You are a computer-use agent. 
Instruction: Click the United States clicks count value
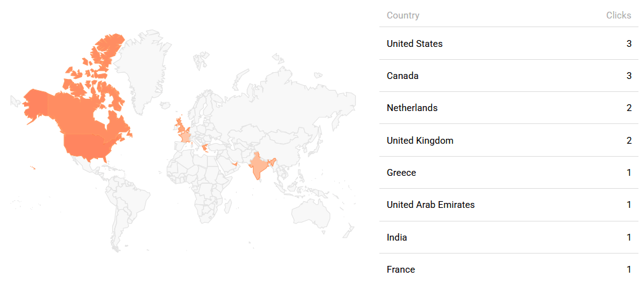[x=629, y=44]
